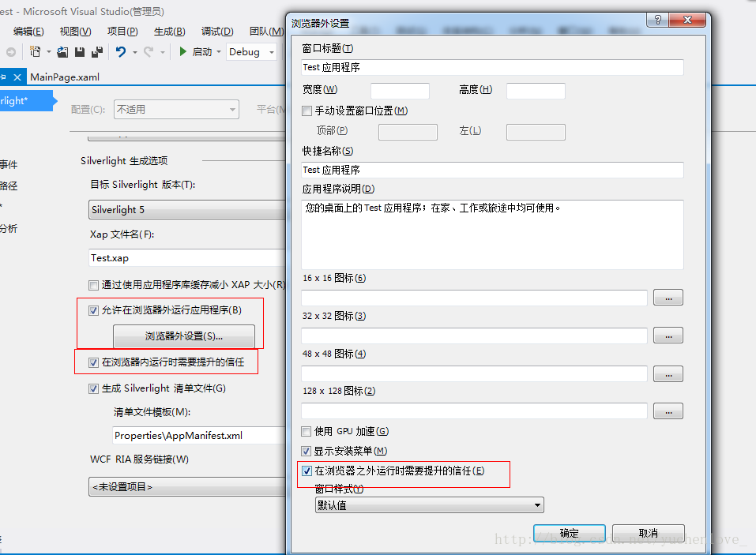Click the Save All toolbar icon
756x555 pixels.
[x=97, y=51]
